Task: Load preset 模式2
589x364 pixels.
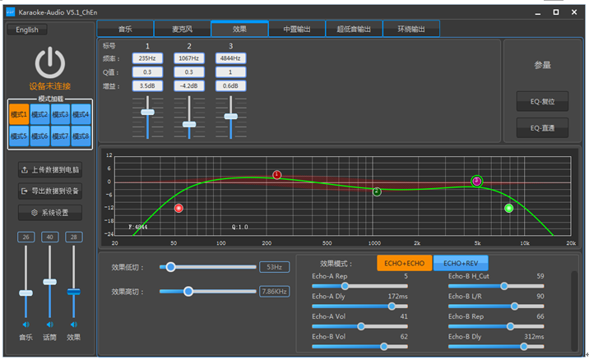Action: pyautogui.click(x=39, y=114)
